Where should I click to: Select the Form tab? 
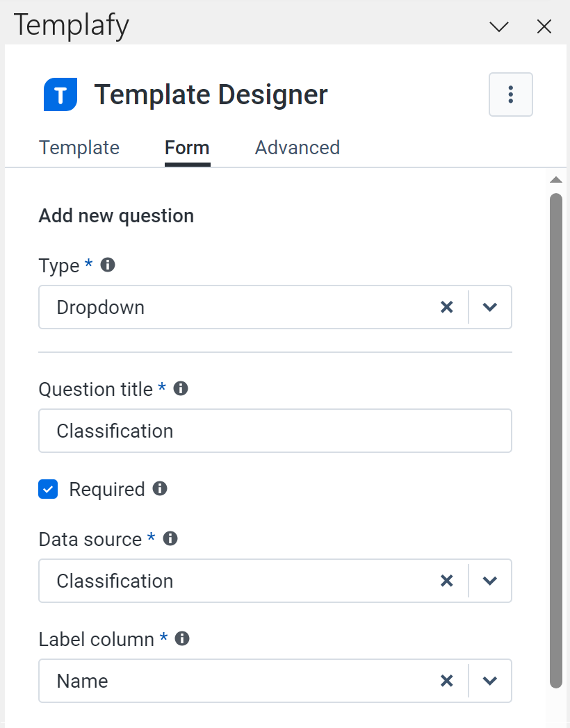pyautogui.click(x=186, y=147)
